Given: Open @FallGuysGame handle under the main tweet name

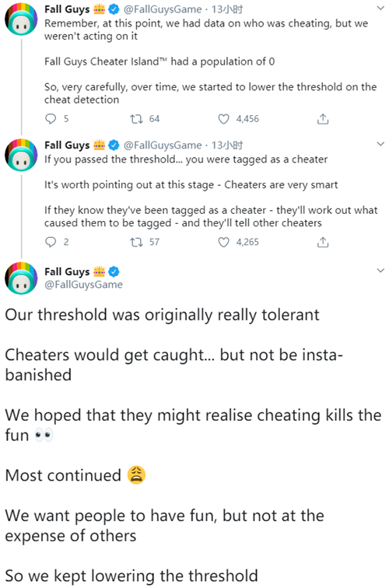Looking at the screenshot, I should pos(83,285).
